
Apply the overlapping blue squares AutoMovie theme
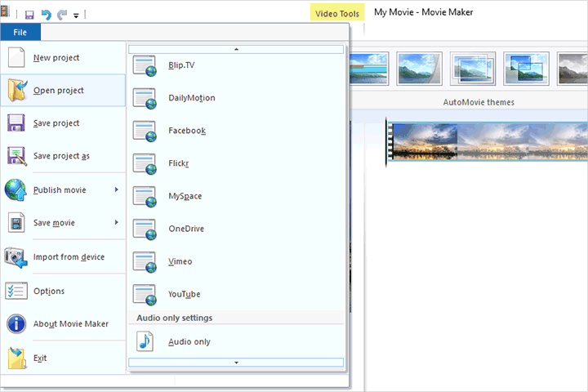click(x=526, y=69)
